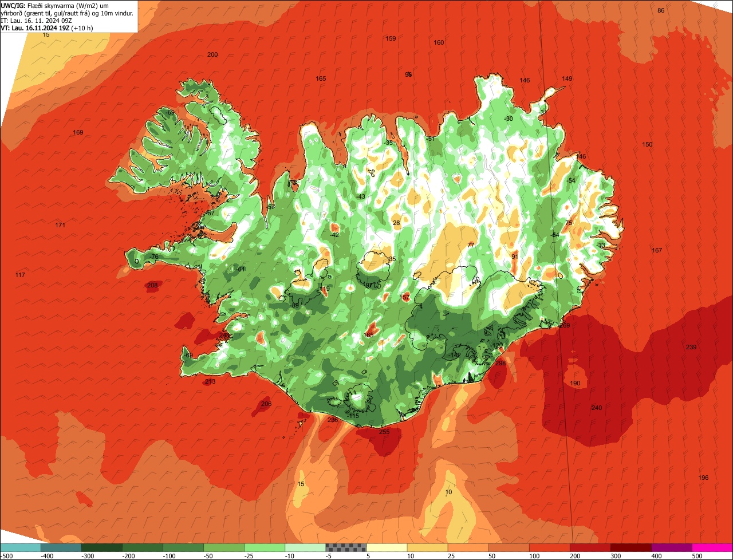This screenshot has height=560, width=733.
Task: Select the red-orange 100 to 200 legend swatch
Action: tap(549, 547)
